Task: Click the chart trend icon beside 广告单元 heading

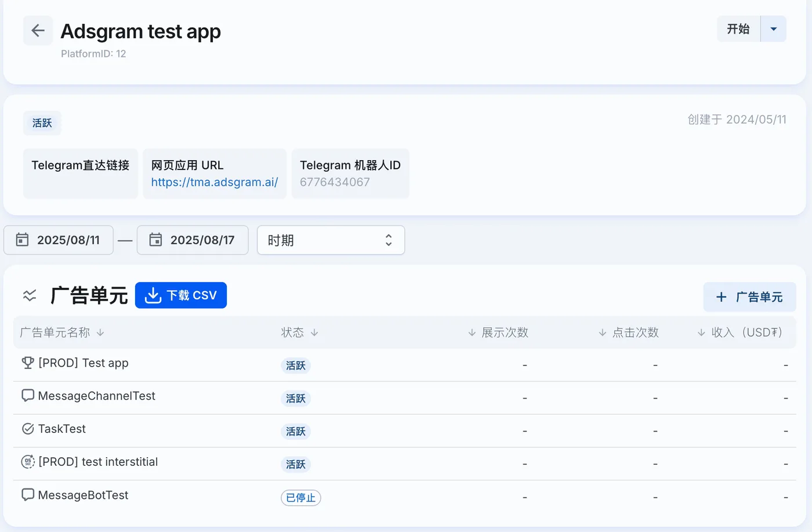Action: 30,296
